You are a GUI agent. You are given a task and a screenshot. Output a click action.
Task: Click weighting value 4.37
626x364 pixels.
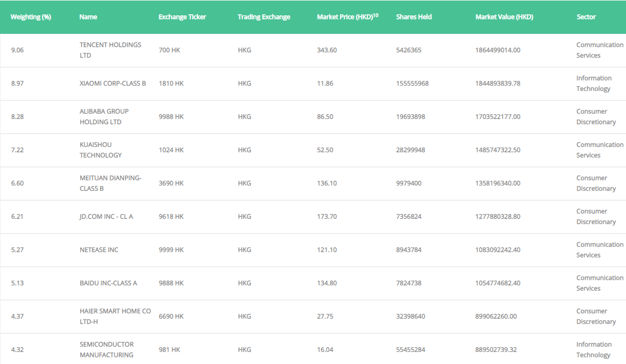17,316
